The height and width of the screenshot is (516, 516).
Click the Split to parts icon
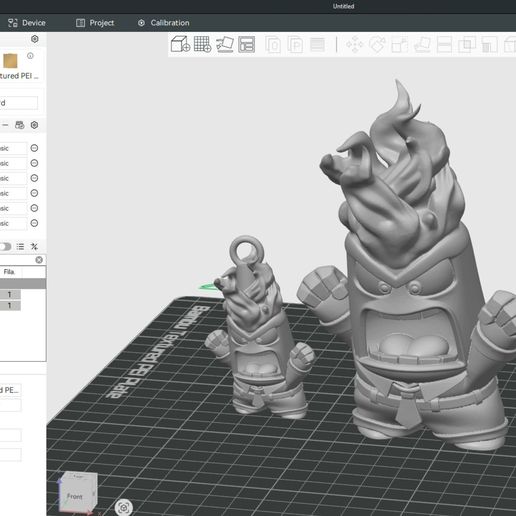pyautogui.click(x=295, y=45)
